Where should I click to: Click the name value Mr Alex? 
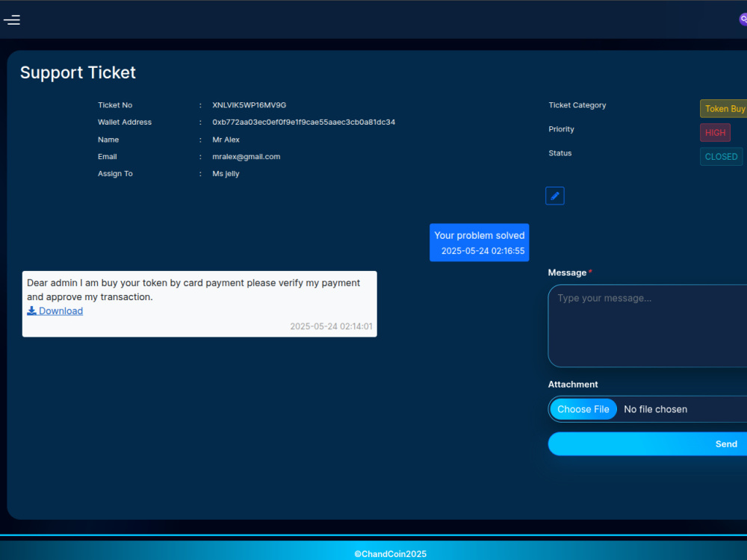tap(226, 140)
